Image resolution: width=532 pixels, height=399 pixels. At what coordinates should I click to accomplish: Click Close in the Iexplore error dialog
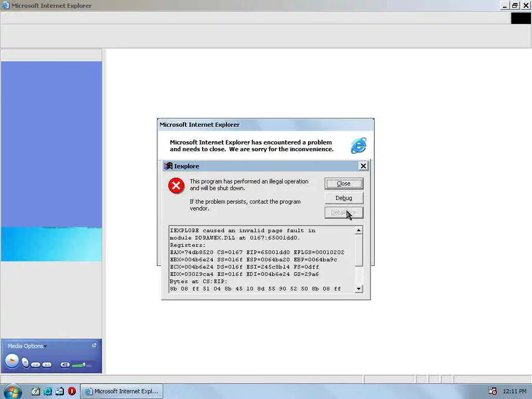(344, 183)
